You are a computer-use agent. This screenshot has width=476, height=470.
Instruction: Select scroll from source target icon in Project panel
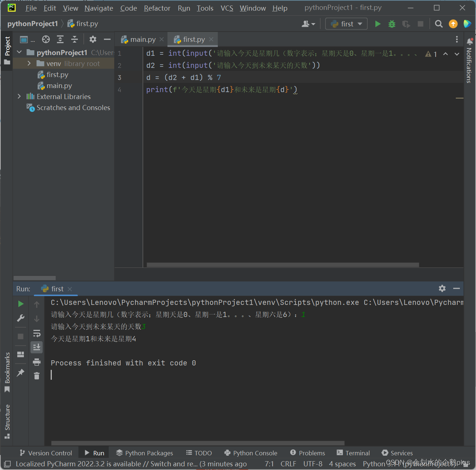pos(46,39)
